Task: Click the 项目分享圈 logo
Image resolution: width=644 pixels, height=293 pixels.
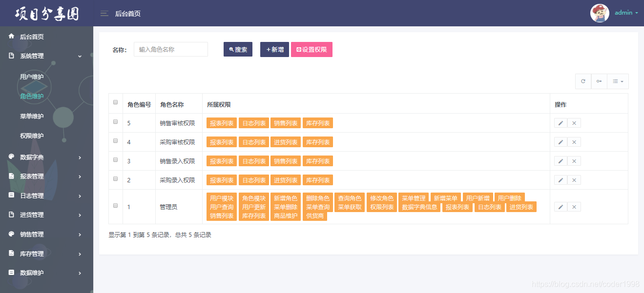Action: coord(46,14)
